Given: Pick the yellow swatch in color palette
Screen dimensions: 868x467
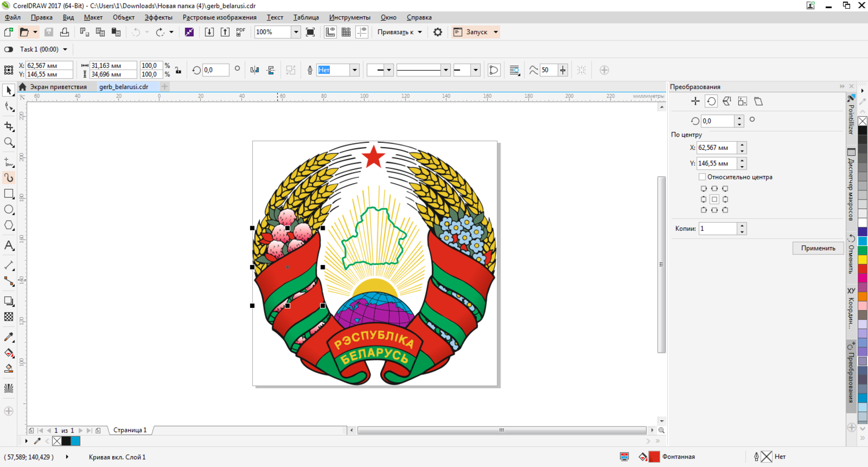Looking at the screenshot, I should pos(862,260).
